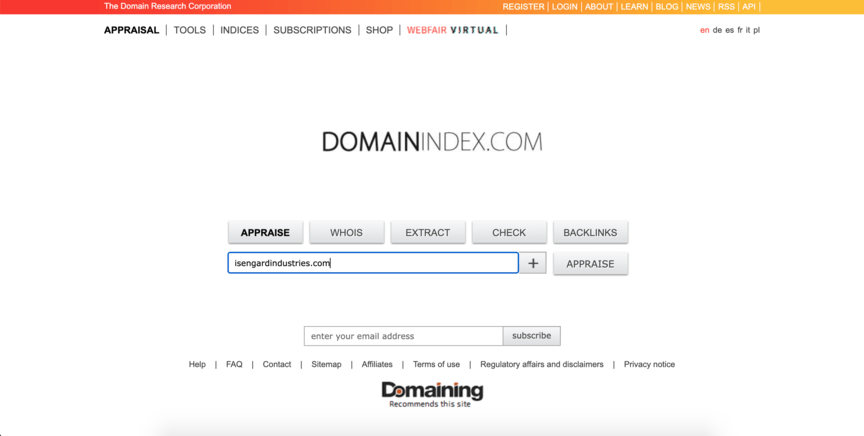864x436 pixels.
Task: Open the SHOP menu
Action: pos(379,30)
